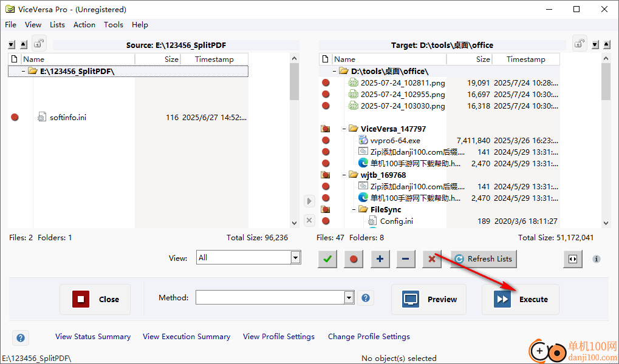Click the red dot beside 2025-07-24_102811.png
Viewport: 619px width, 364px height.
pos(326,83)
